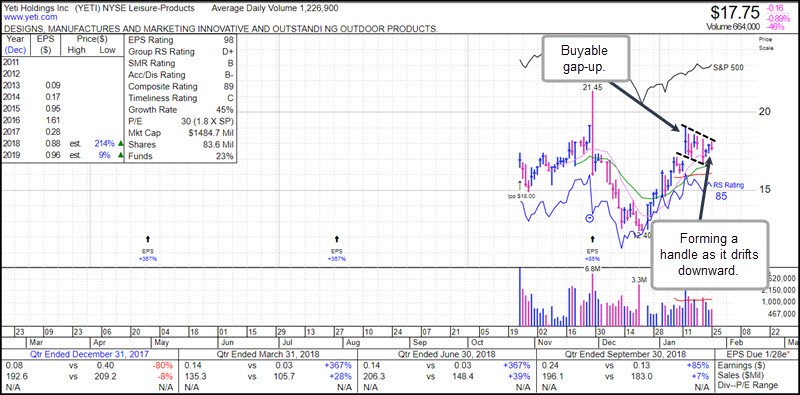Click the blue RS Rating 85 label
Image resolution: width=800 pixels, height=395 pixels.
pyautogui.click(x=728, y=190)
